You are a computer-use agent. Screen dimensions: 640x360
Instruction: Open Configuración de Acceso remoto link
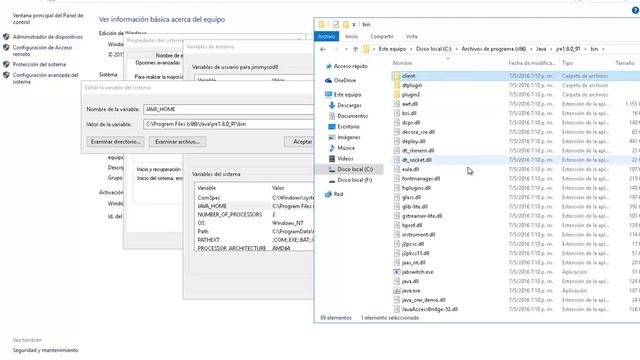(42, 51)
